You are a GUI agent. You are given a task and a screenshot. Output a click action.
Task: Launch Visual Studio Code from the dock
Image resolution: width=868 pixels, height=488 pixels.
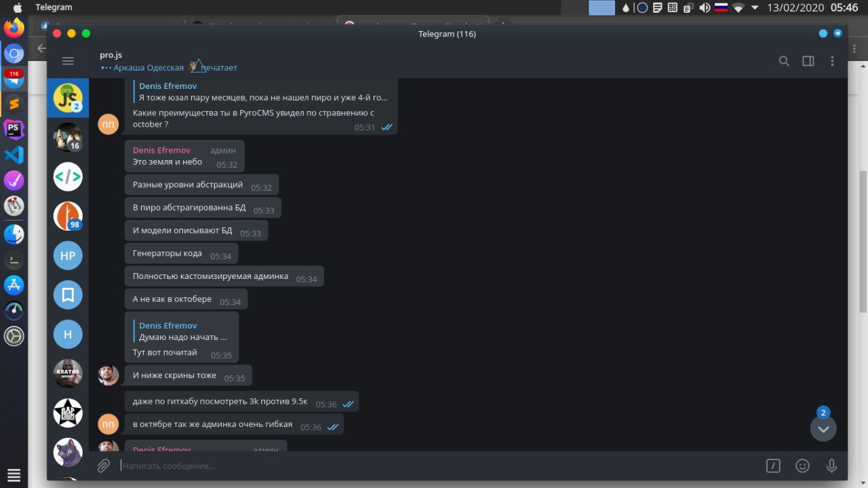coord(14,155)
